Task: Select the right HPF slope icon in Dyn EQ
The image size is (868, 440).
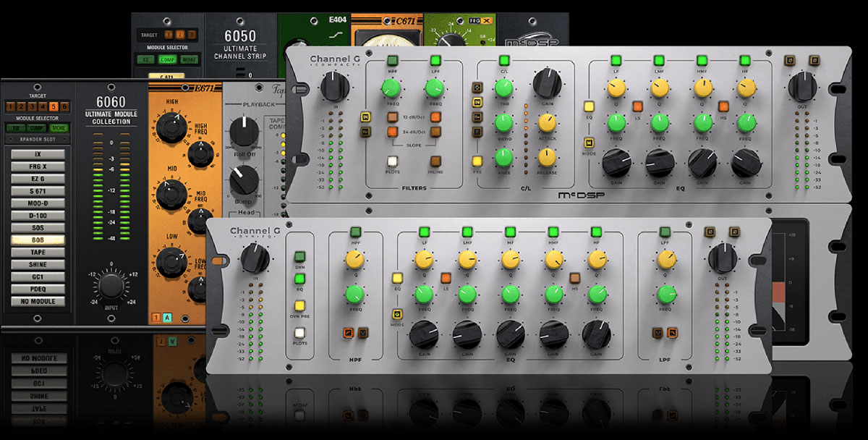Action: 362,332
